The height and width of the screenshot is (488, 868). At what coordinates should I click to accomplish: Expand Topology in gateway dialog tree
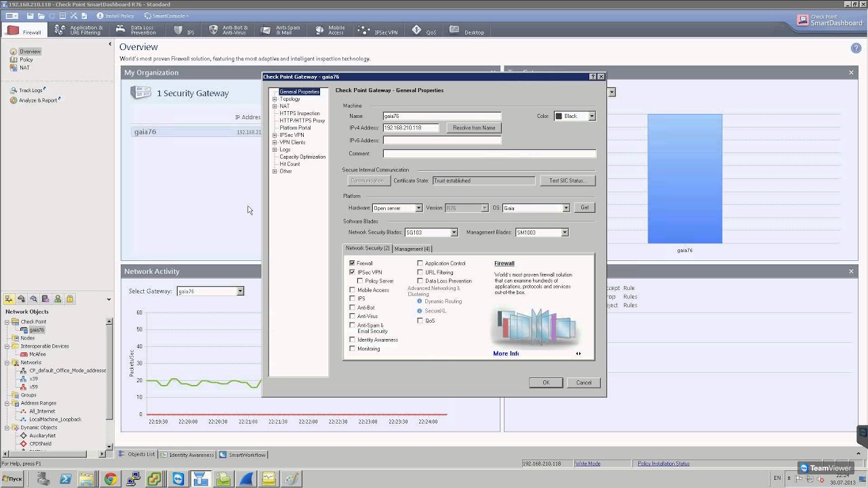tap(275, 99)
